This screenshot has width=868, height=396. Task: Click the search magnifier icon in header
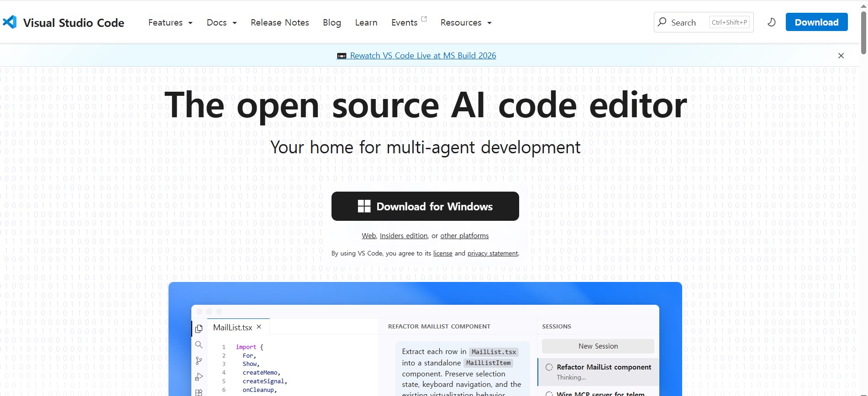[x=662, y=22]
